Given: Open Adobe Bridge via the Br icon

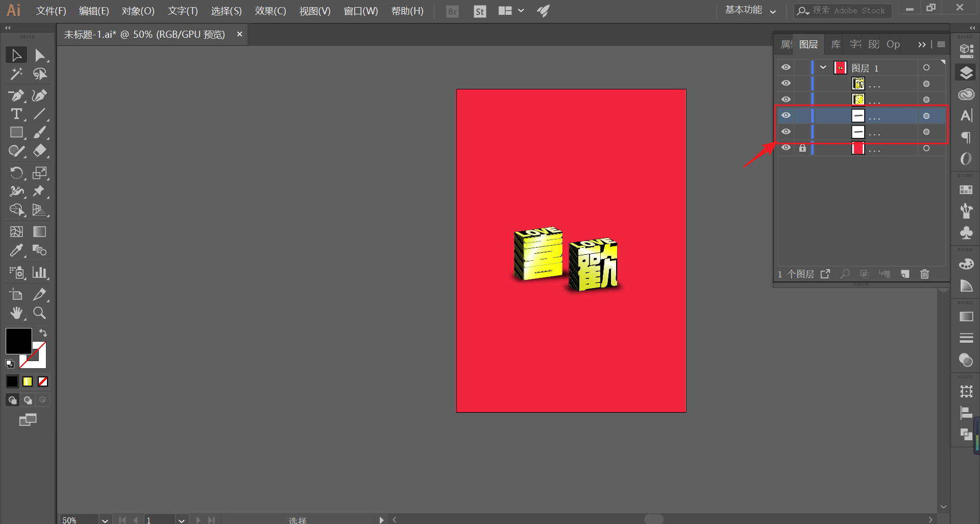Looking at the screenshot, I should [452, 11].
